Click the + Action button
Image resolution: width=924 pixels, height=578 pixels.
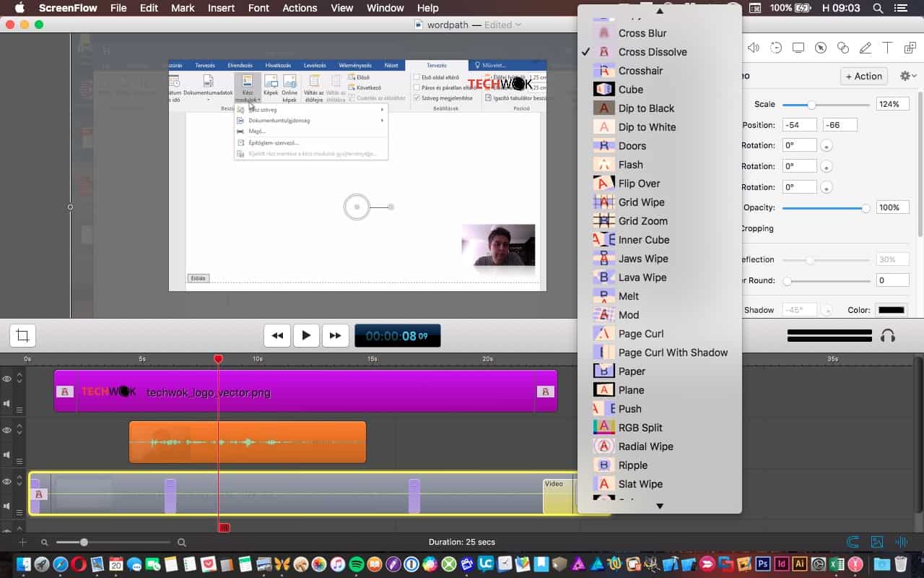tap(863, 76)
